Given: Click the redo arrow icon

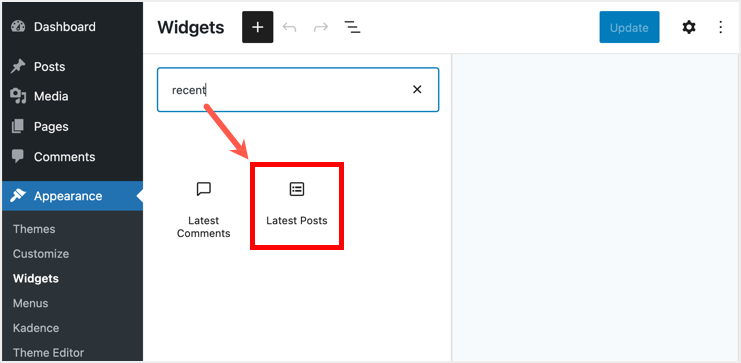Looking at the screenshot, I should point(321,27).
